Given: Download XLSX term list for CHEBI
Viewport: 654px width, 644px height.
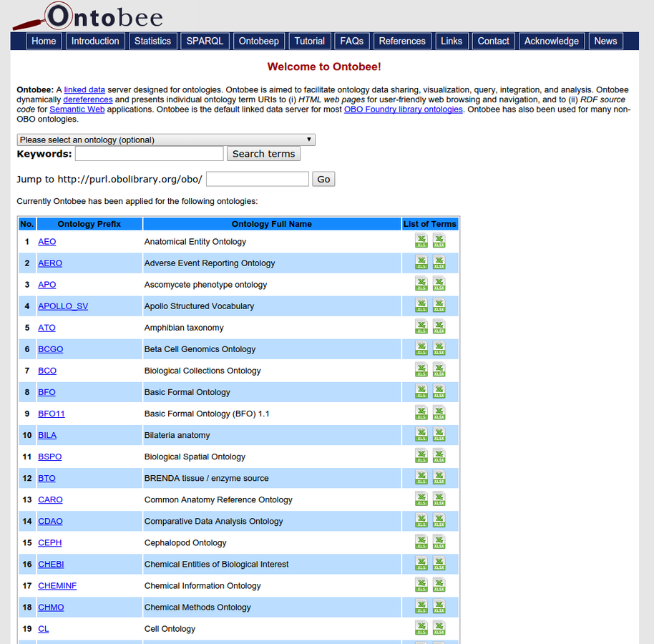Looking at the screenshot, I should pyautogui.click(x=439, y=563).
